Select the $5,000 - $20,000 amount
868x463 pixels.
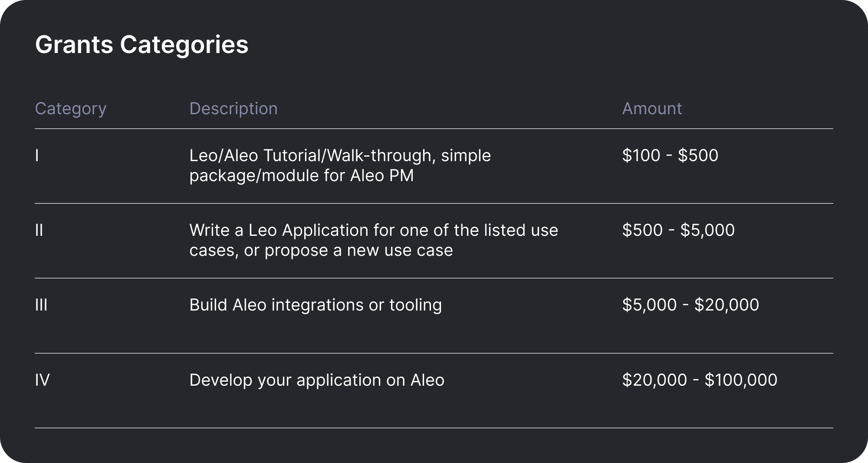pyautogui.click(x=690, y=305)
